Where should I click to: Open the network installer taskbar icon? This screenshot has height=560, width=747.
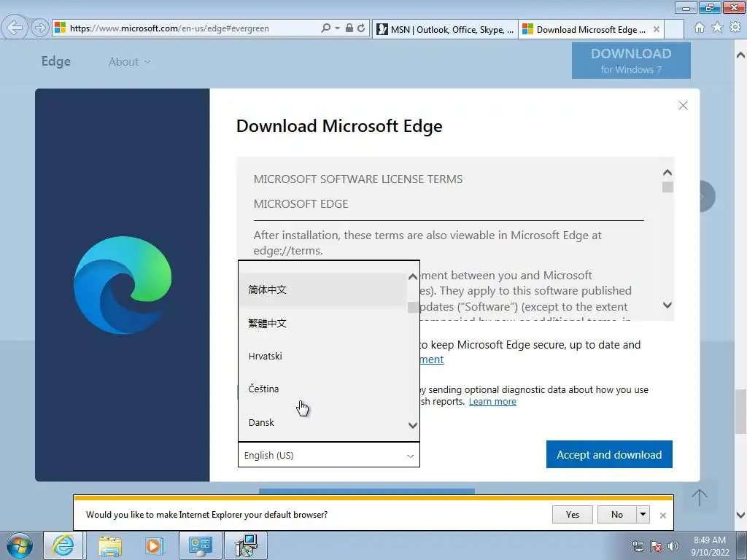click(x=246, y=545)
